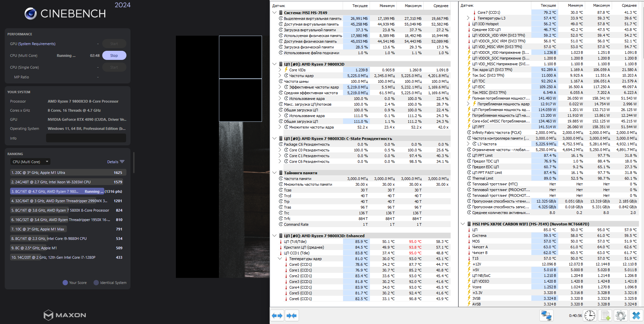Click the Info field in Your System

(86, 138)
